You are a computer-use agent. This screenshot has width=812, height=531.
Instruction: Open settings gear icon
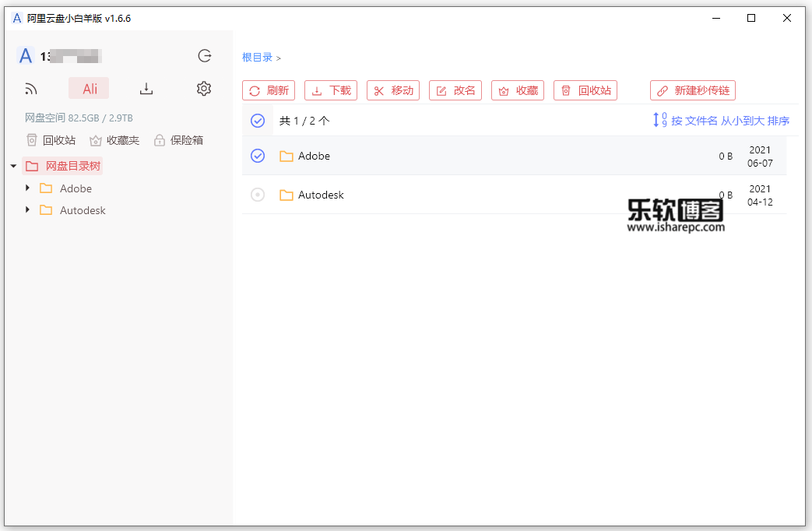pyautogui.click(x=204, y=89)
